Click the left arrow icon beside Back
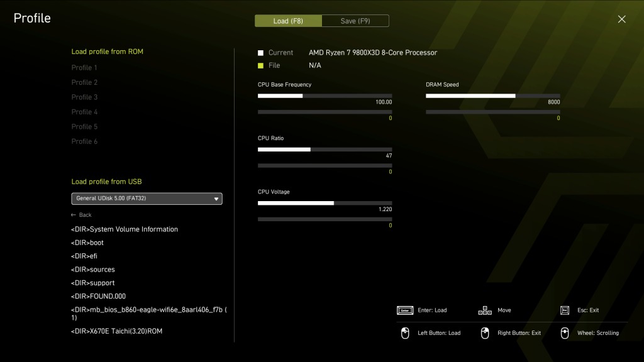The width and height of the screenshot is (644, 362). pyautogui.click(x=74, y=215)
